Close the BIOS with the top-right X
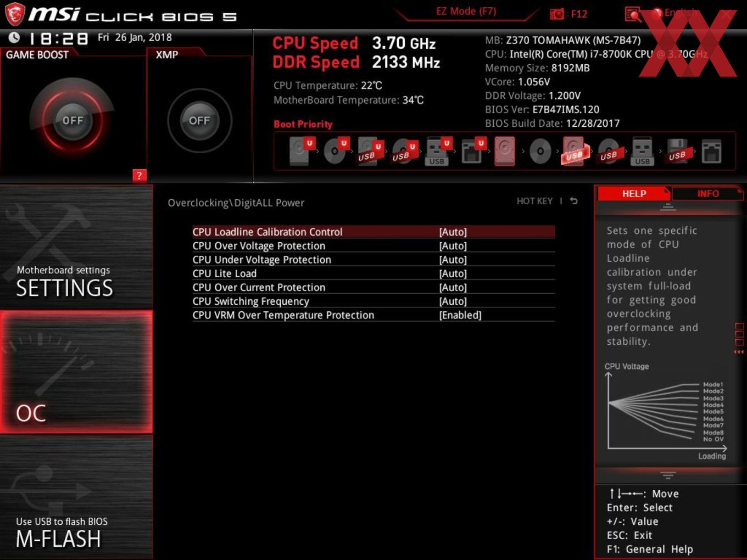 pyautogui.click(x=726, y=14)
